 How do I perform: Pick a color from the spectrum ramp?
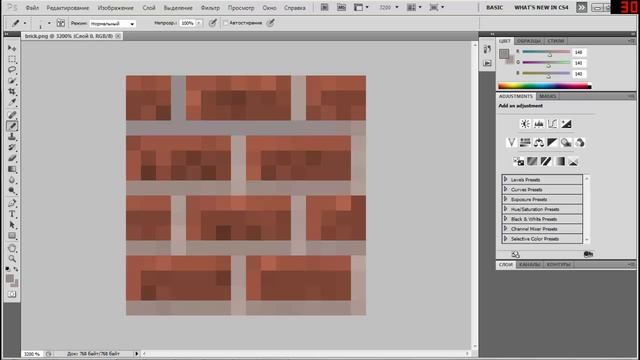click(x=544, y=86)
